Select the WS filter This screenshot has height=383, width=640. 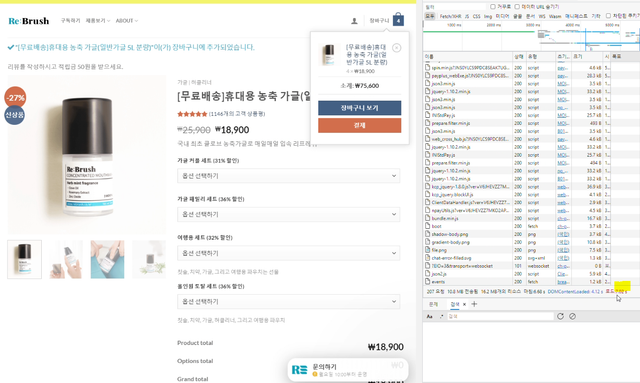pyautogui.click(x=542, y=16)
